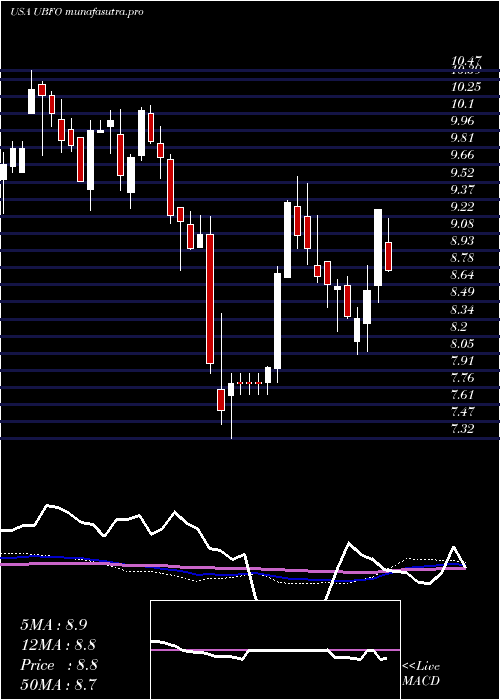Pick the 7.32 price axis value
The image size is (500, 700).
464,429
